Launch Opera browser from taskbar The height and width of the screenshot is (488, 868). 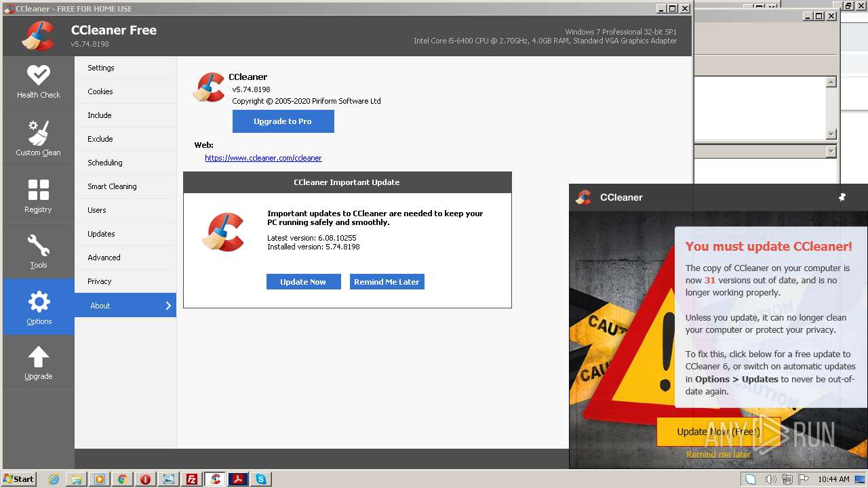coord(146,479)
